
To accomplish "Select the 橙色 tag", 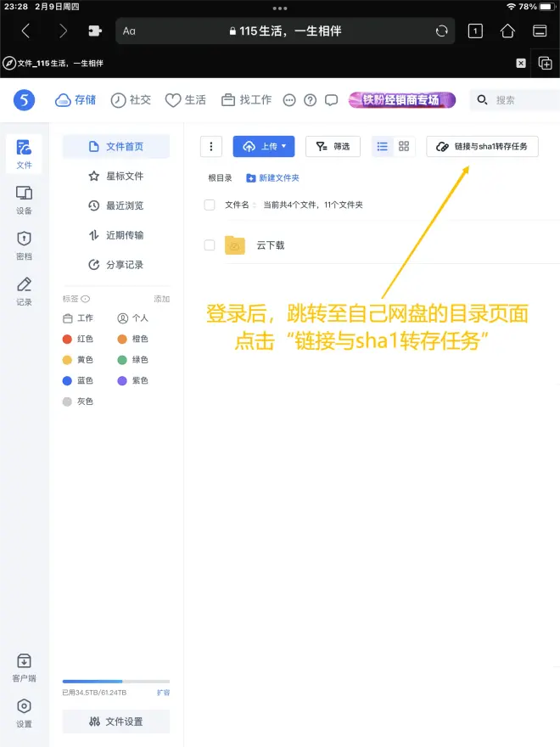I will click(x=133, y=339).
